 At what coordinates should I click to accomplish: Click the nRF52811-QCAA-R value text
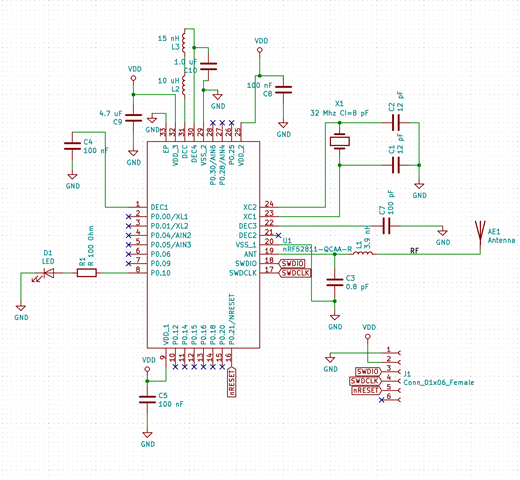tap(317, 249)
